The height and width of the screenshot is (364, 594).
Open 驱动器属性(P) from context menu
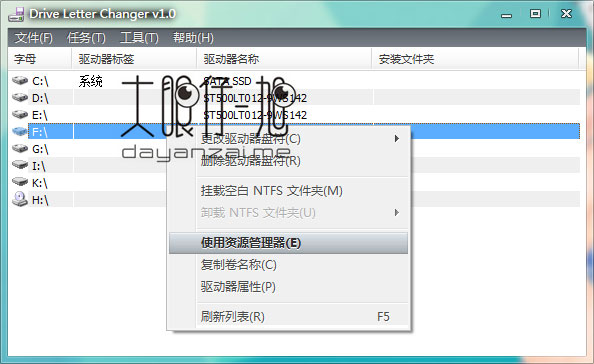tap(289, 287)
